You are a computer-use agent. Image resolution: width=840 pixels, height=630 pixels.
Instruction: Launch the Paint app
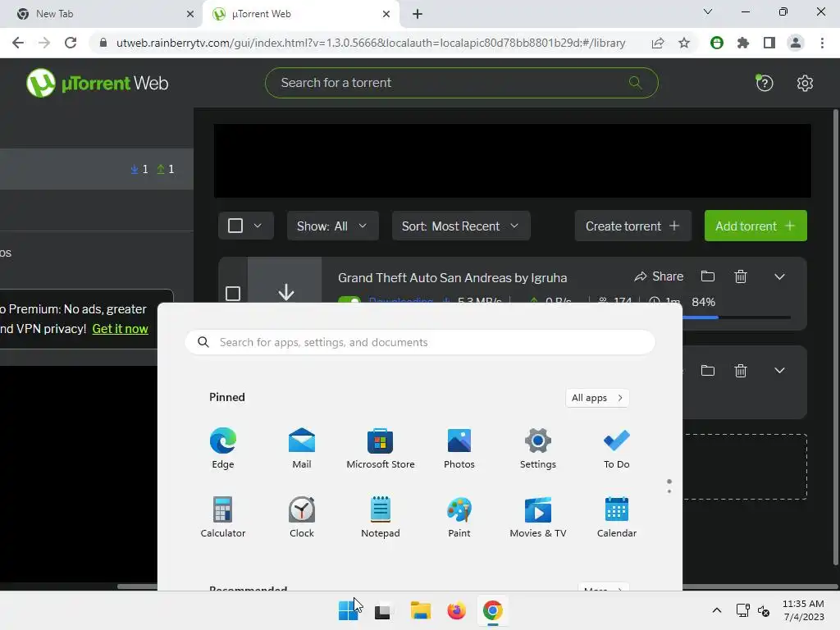coord(459,518)
